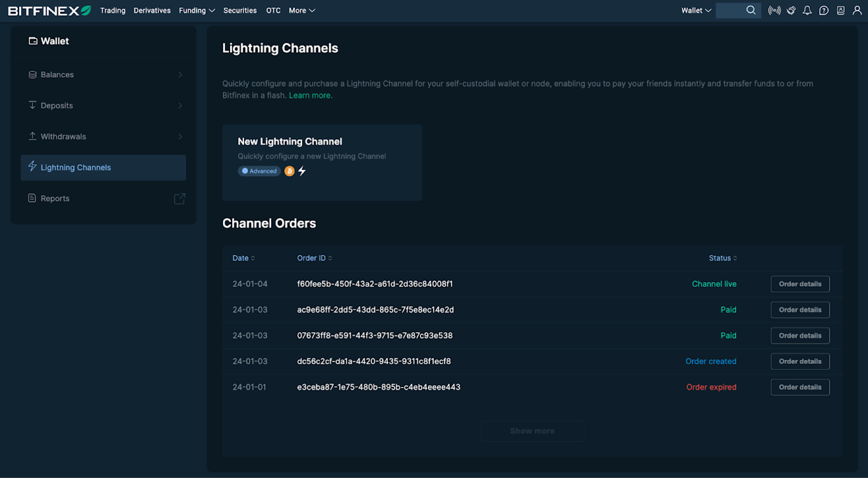Select Lightning Channels in the sidebar
Image resolution: width=868 pixels, height=478 pixels.
(x=103, y=167)
